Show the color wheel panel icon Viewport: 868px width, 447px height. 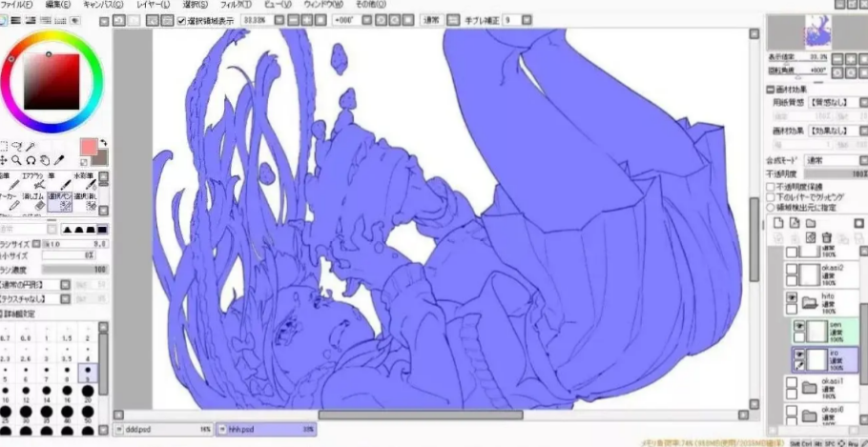[2, 20]
